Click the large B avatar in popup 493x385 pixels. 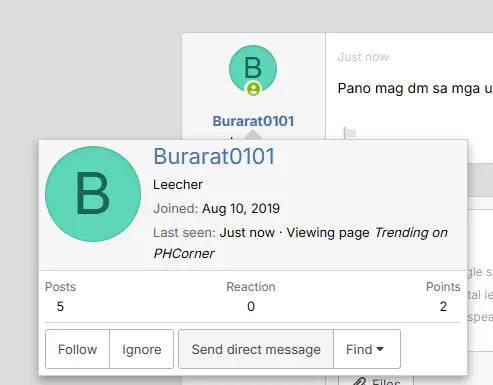[x=93, y=194]
